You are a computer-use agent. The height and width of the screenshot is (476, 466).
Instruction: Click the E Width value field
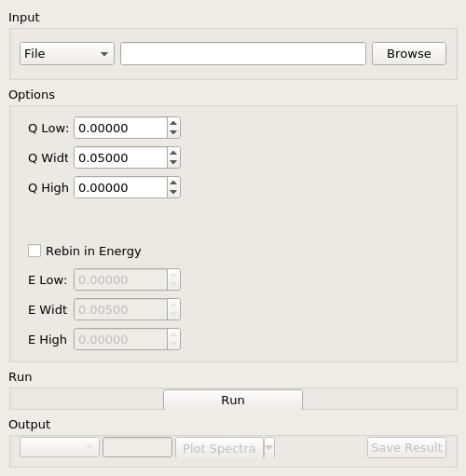coord(120,309)
